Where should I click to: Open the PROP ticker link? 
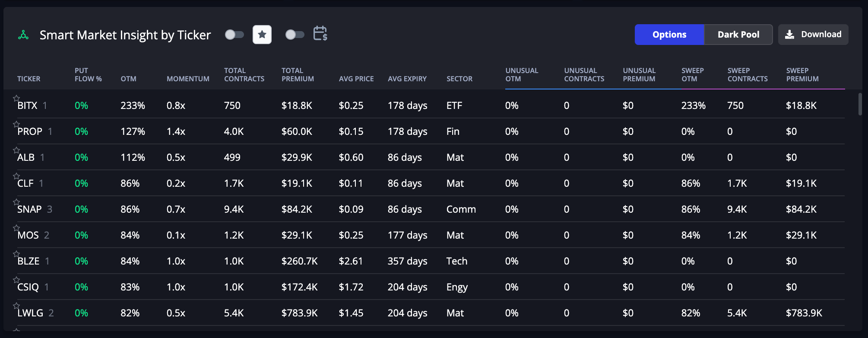[x=30, y=131]
